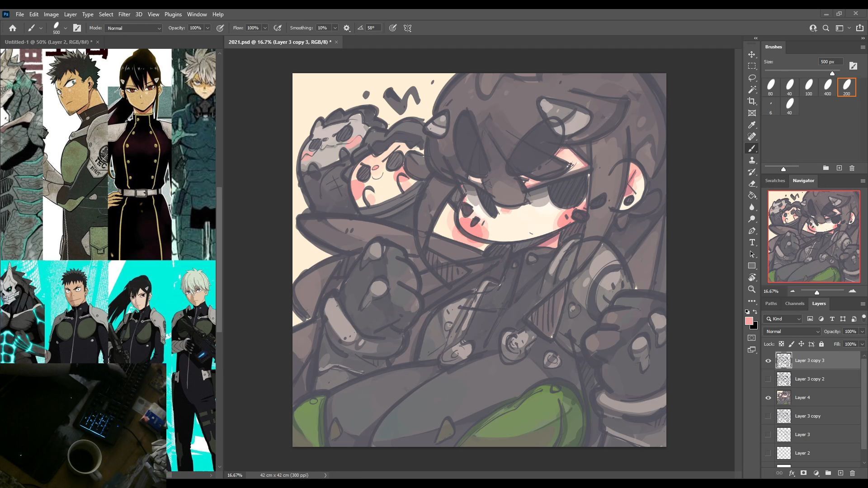Switch to the Swatches tab

pos(775,181)
